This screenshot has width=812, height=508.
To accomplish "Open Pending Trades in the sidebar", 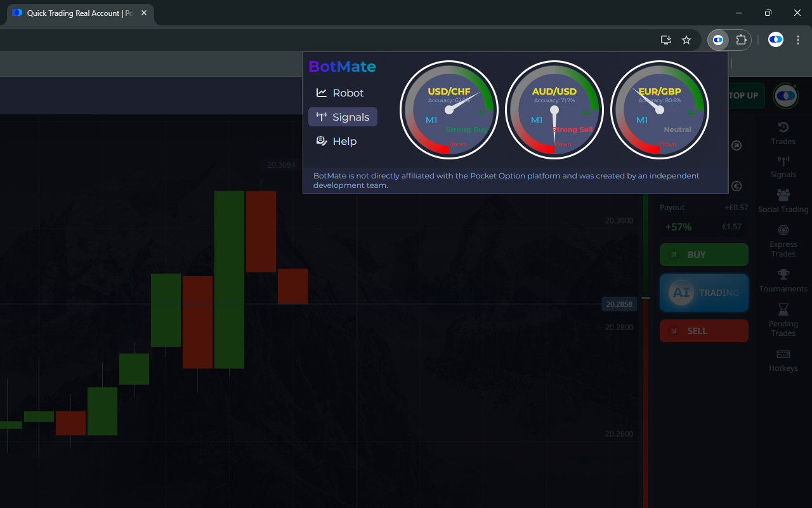I will click(x=783, y=321).
